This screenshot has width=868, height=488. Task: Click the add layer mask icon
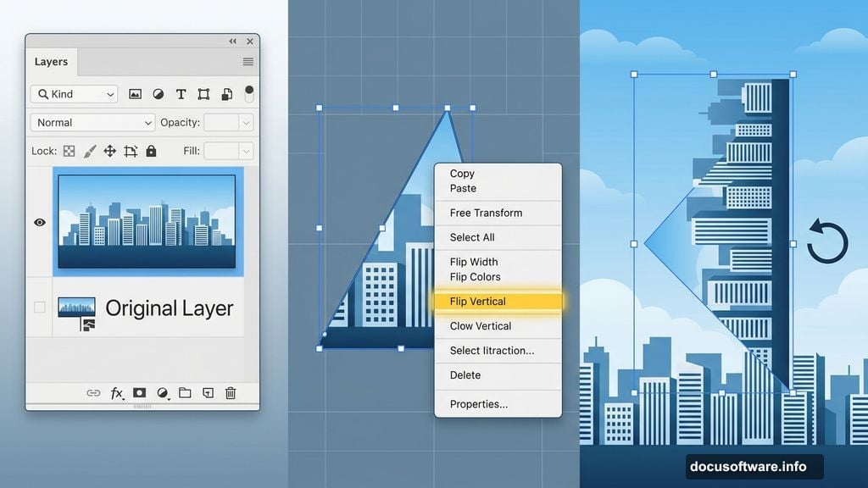(140, 393)
